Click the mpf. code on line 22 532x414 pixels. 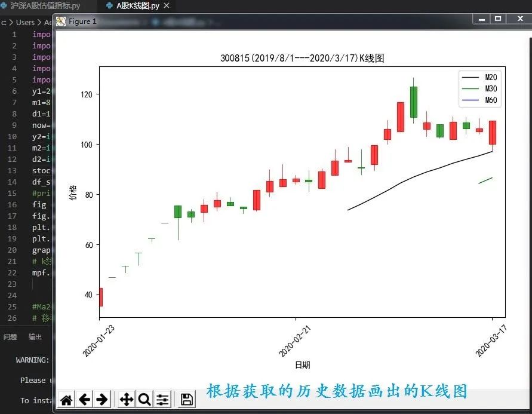(41, 273)
